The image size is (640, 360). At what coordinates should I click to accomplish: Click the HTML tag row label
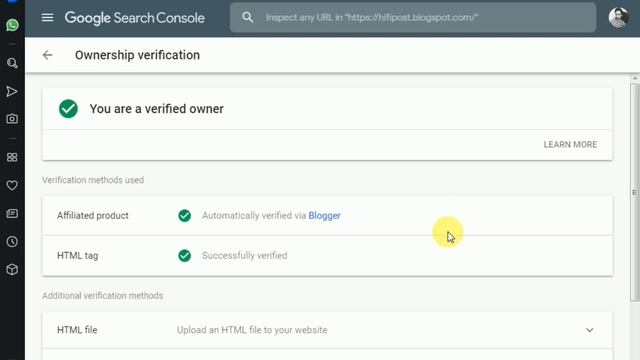click(78, 256)
